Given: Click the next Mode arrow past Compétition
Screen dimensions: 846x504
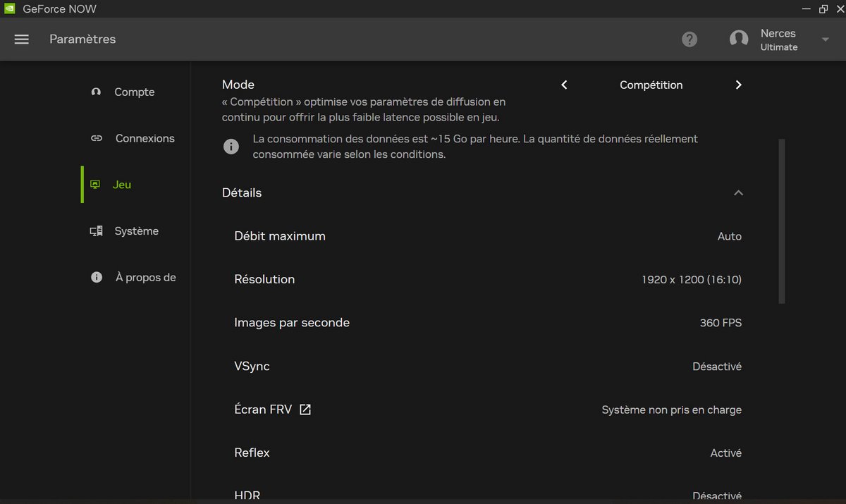Looking at the screenshot, I should click(x=738, y=85).
